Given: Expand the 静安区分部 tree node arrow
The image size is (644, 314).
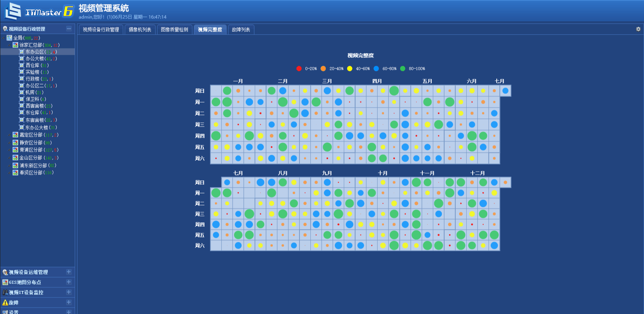Looking at the screenshot, I should 9,143.
